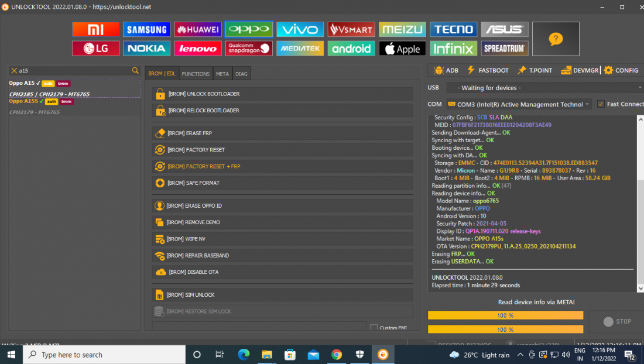
Task: Select the Vsmart brand logo
Action: tap(351, 29)
